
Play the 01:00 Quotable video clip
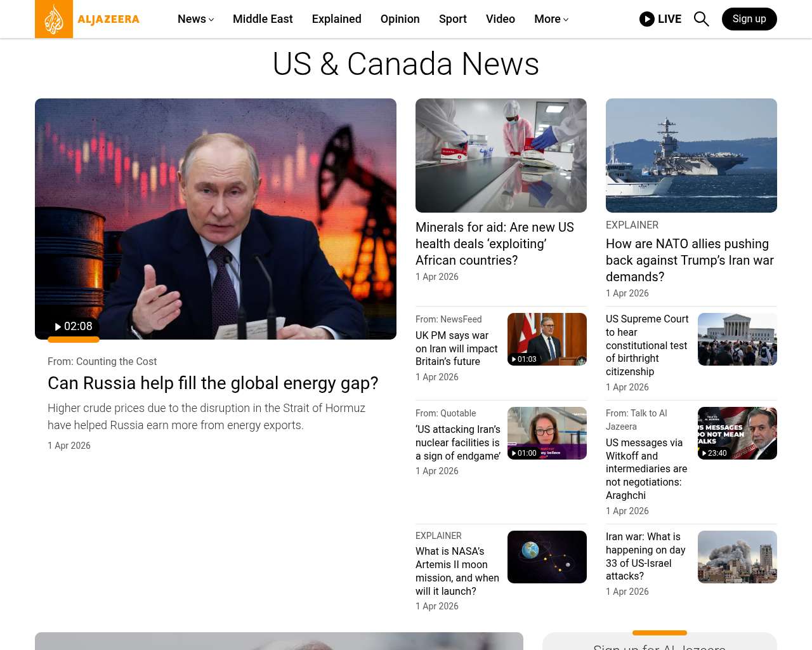[x=524, y=453]
